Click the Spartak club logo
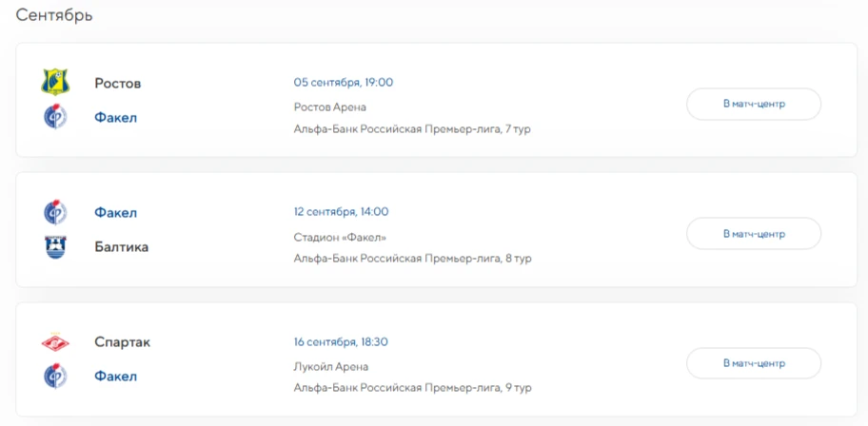868x426 pixels. 55,342
